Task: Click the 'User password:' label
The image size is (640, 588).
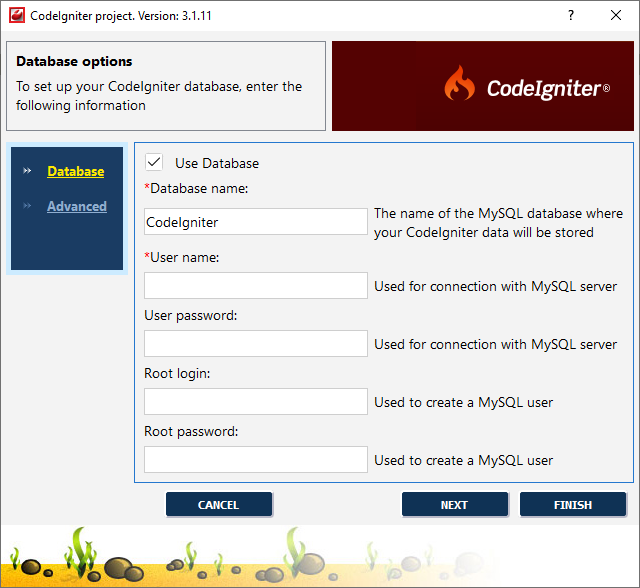Action: pyautogui.click(x=191, y=316)
